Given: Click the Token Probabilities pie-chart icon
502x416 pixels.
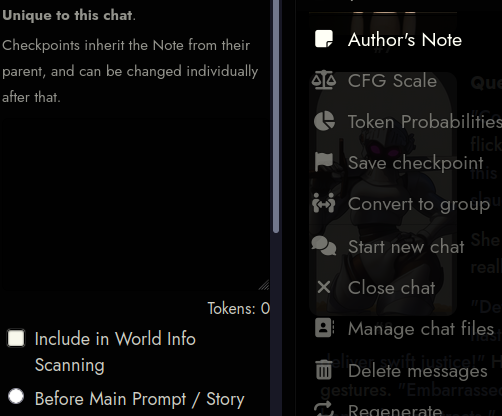Looking at the screenshot, I should coord(324,121).
